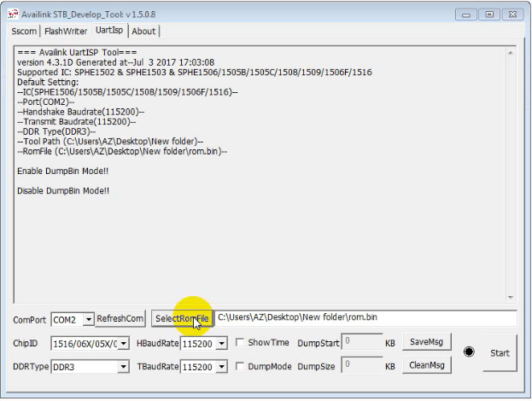Minimize the Availink tool window
The image size is (532, 401).
(466, 15)
